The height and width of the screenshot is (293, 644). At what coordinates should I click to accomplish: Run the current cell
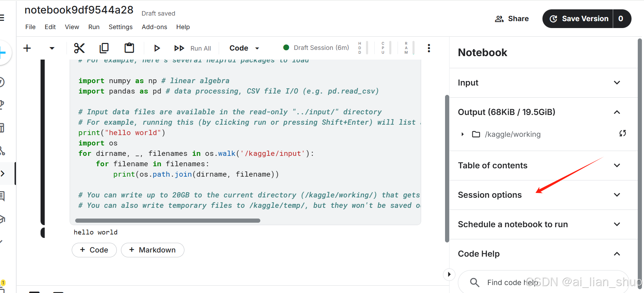point(157,48)
